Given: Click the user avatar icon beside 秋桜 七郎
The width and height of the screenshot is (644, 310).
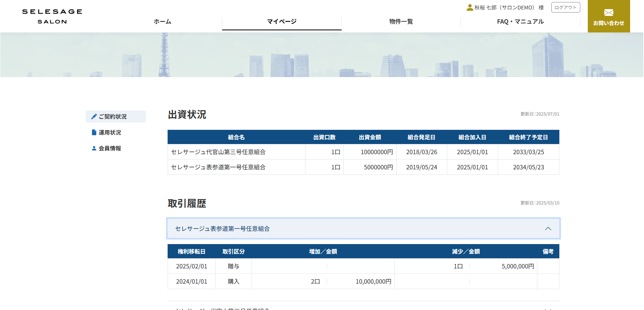Looking at the screenshot, I should point(470,7).
